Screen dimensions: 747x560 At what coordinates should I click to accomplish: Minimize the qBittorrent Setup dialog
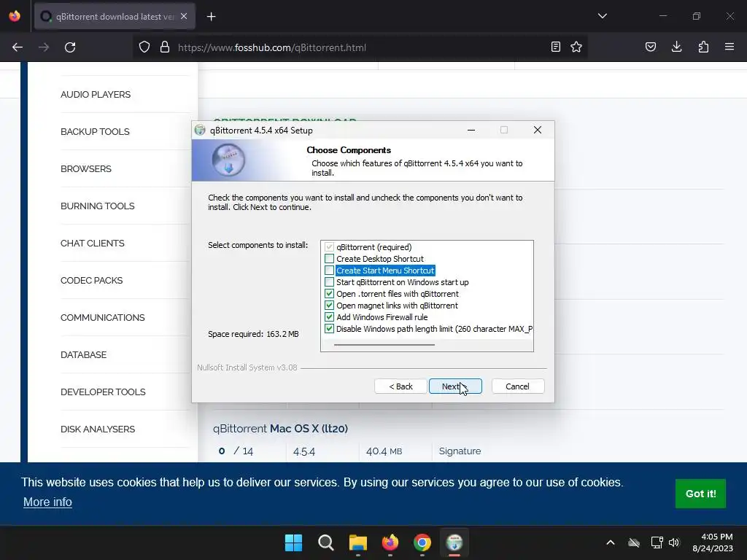pyautogui.click(x=471, y=130)
